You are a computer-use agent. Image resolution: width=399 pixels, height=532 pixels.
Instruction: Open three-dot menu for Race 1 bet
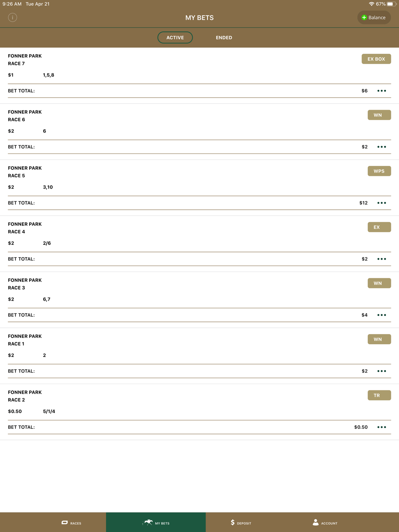click(382, 371)
